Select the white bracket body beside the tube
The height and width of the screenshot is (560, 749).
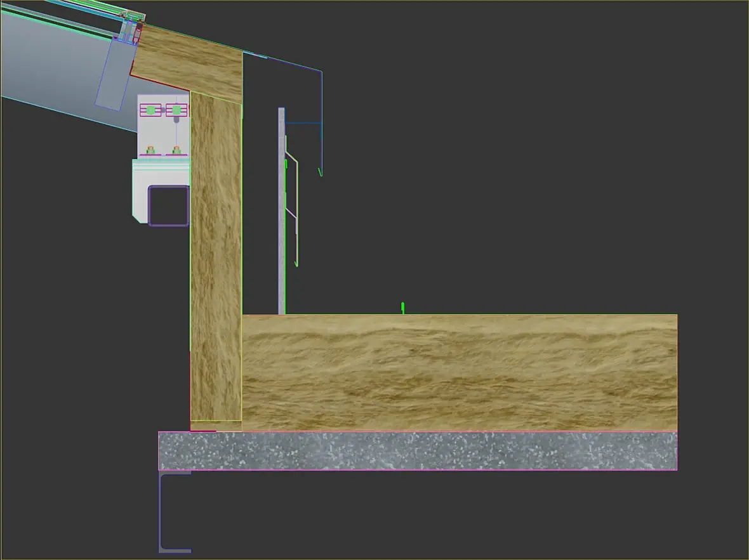(x=140, y=191)
